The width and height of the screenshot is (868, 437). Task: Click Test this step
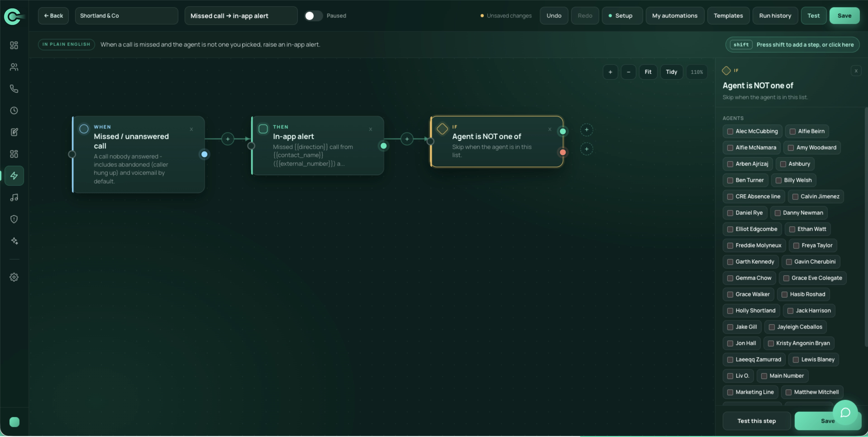coord(756,421)
